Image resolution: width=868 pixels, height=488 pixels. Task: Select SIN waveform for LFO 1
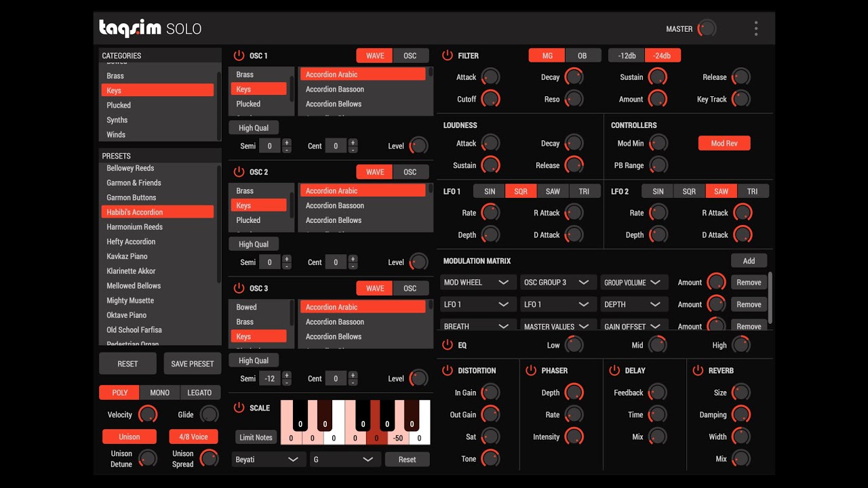pos(490,191)
